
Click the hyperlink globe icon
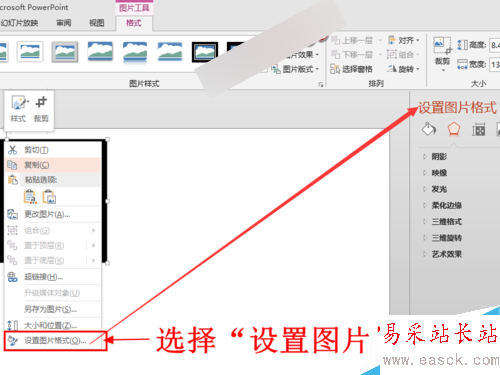pyautogui.click(x=12, y=277)
